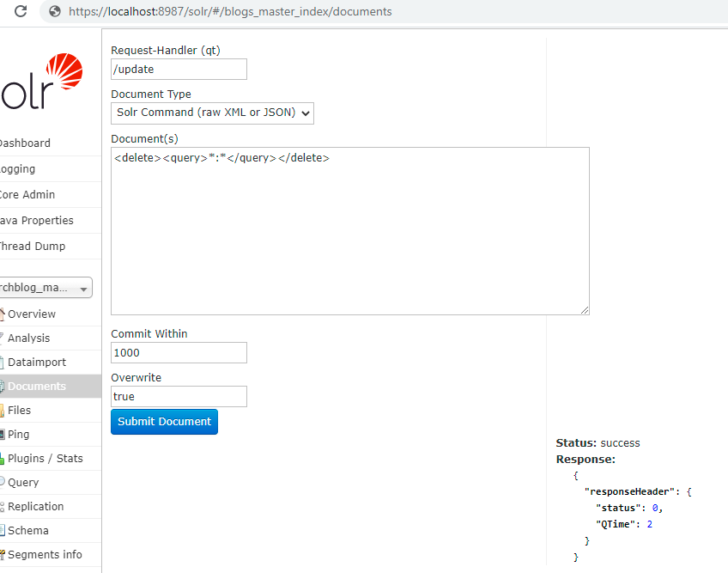Screen dimensions: 728x573
Task: Open the Schema page
Action: 28,531
